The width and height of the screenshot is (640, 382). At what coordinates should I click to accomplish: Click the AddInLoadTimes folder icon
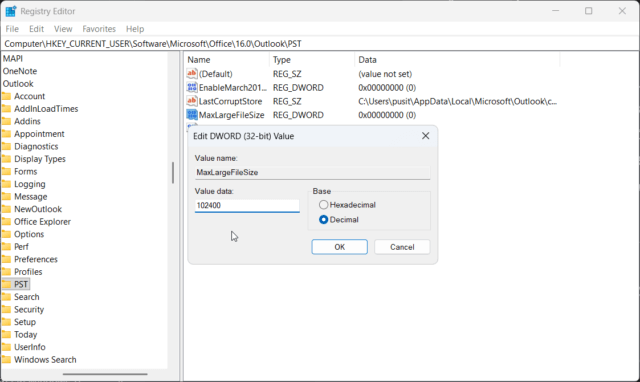[7, 109]
